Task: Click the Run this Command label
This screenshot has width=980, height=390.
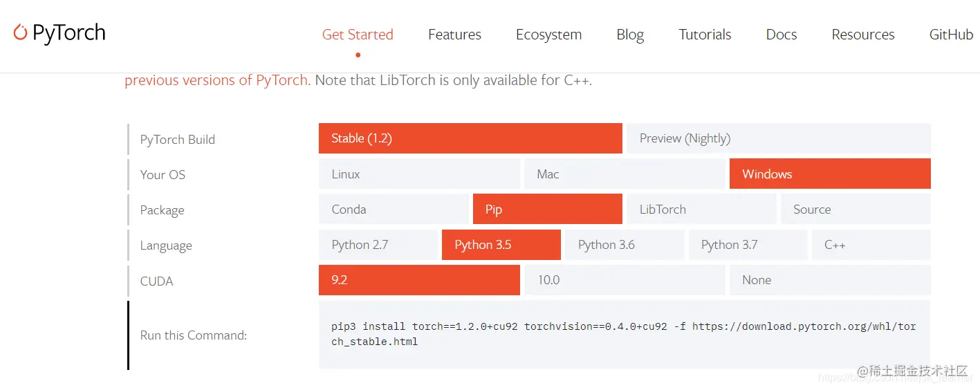Action: click(x=193, y=335)
